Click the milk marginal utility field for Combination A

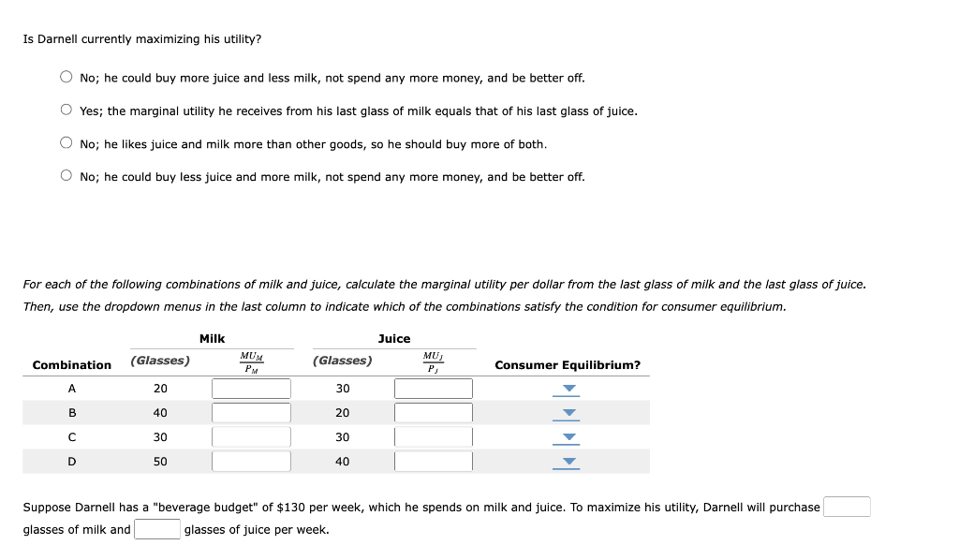point(251,388)
